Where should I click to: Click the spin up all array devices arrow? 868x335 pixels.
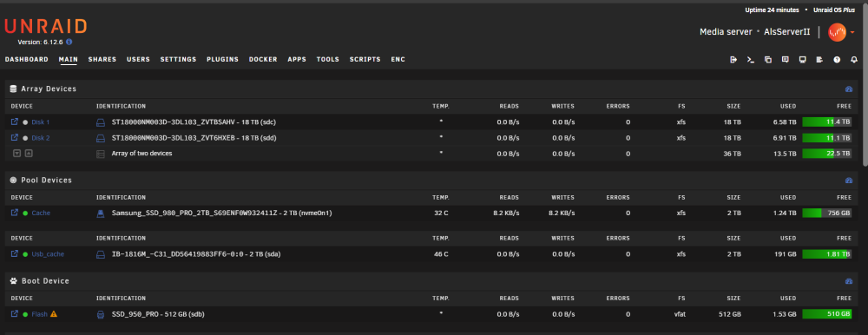pos(29,154)
